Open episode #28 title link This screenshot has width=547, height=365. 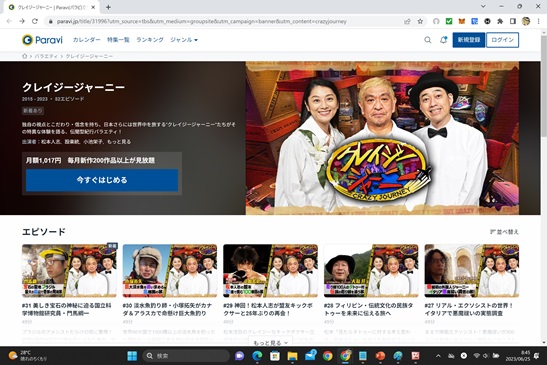click(368, 309)
